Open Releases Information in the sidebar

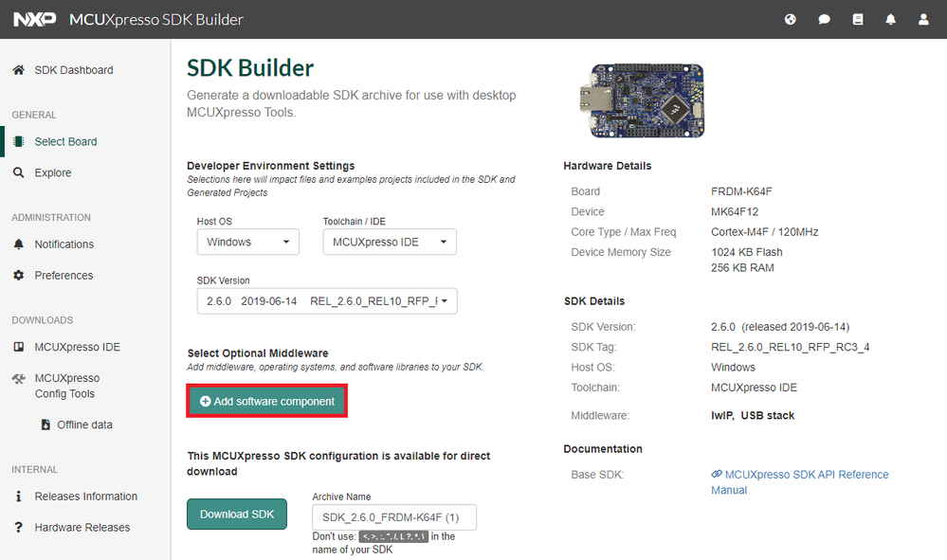coord(83,496)
